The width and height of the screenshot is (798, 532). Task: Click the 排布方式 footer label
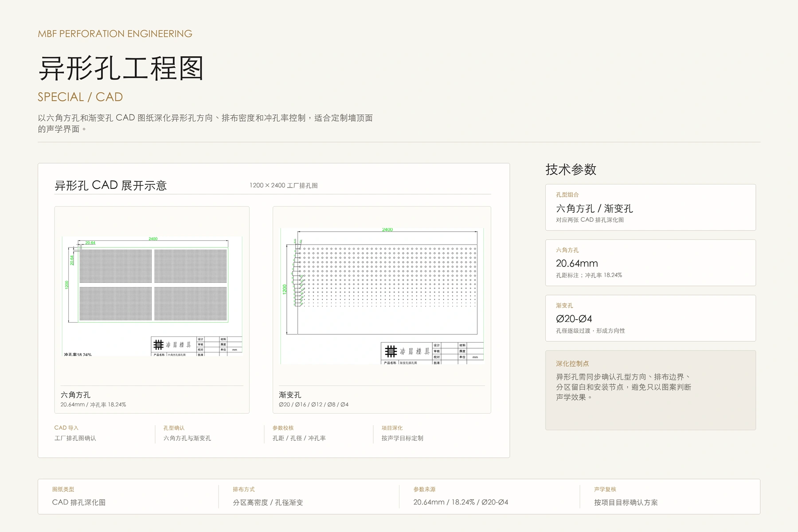tap(244, 489)
